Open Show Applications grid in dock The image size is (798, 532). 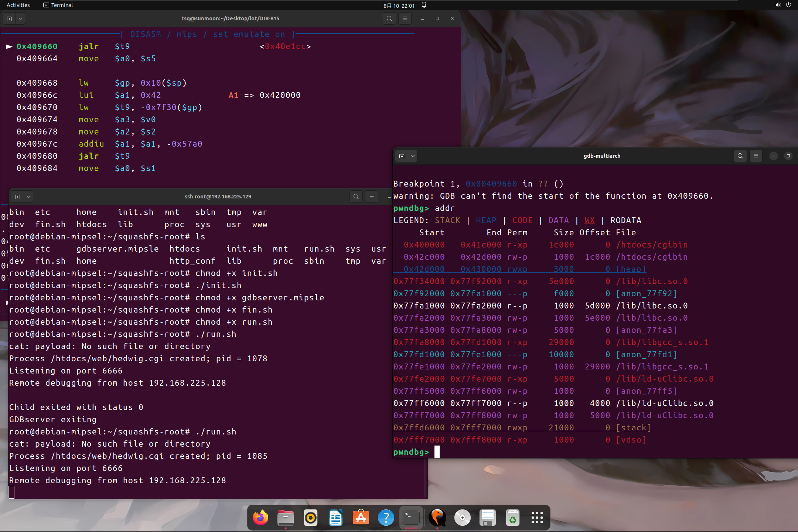(x=537, y=518)
